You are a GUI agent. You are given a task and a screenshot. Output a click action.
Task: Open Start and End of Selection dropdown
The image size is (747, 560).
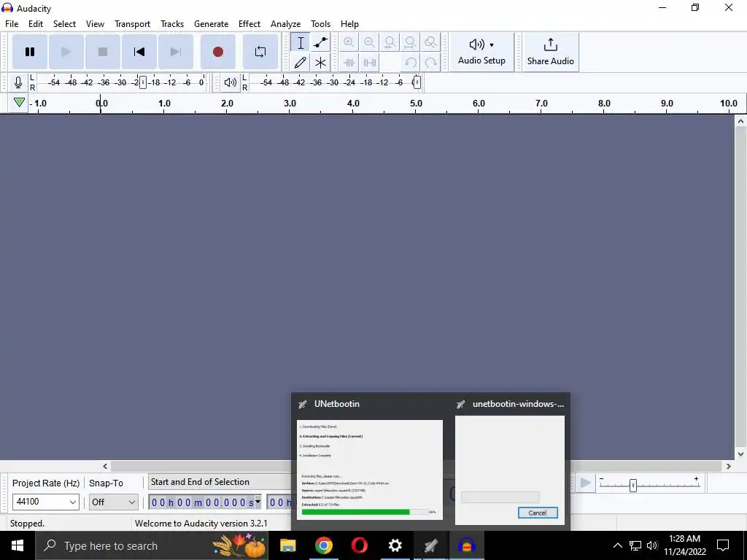coord(220,482)
